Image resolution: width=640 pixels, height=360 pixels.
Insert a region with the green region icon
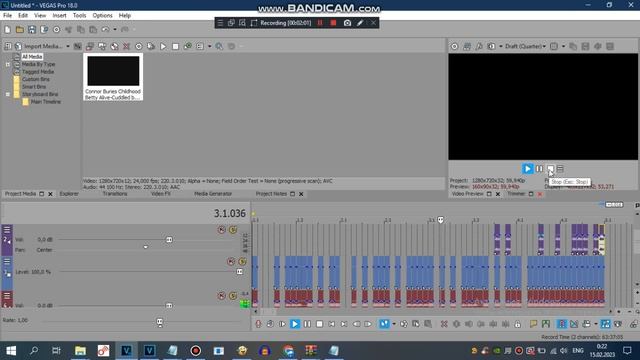tap(546, 324)
